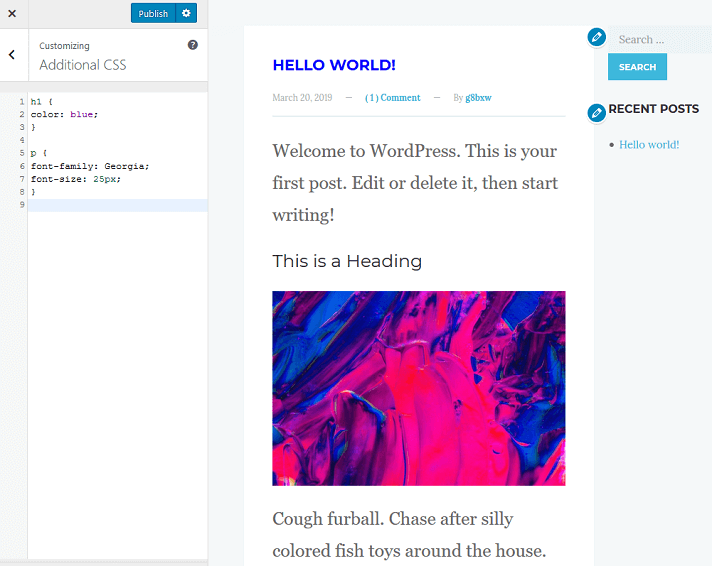The width and height of the screenshot is (712, 566).
Task: Click the 'font-family: Georgia;' CSS line
Action: coord(90,166)
